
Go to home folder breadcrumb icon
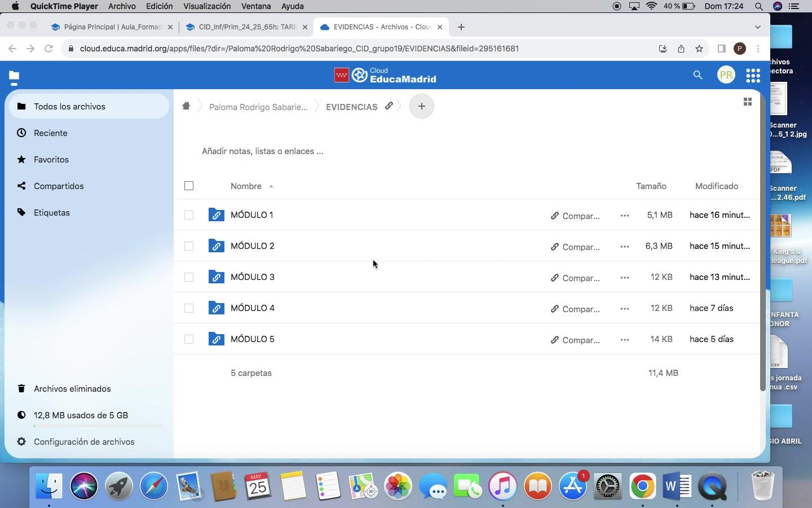[x=186, y=106]
